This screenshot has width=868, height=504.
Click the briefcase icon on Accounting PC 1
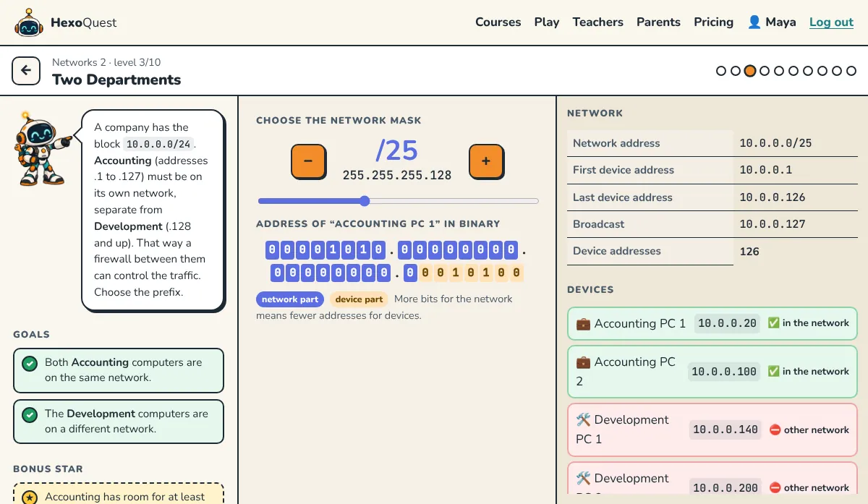(583, 324)
